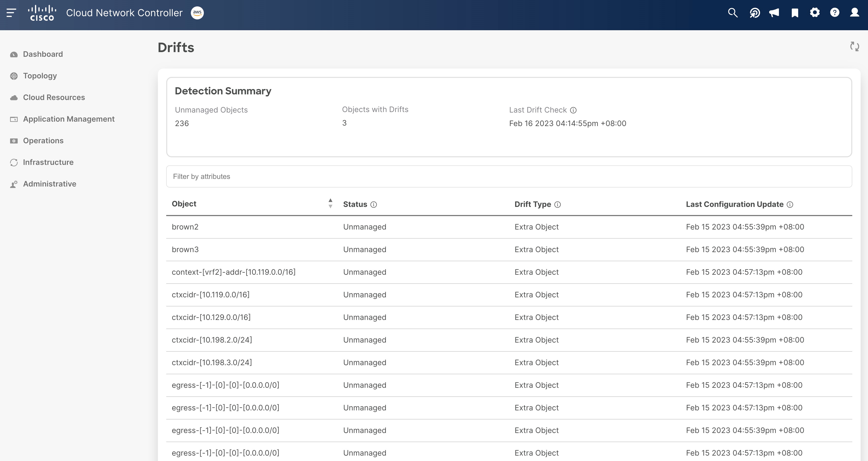This screenshot has width=868, height=461.
Task: Open the user profile icon
Action: [x=854, y=13]
